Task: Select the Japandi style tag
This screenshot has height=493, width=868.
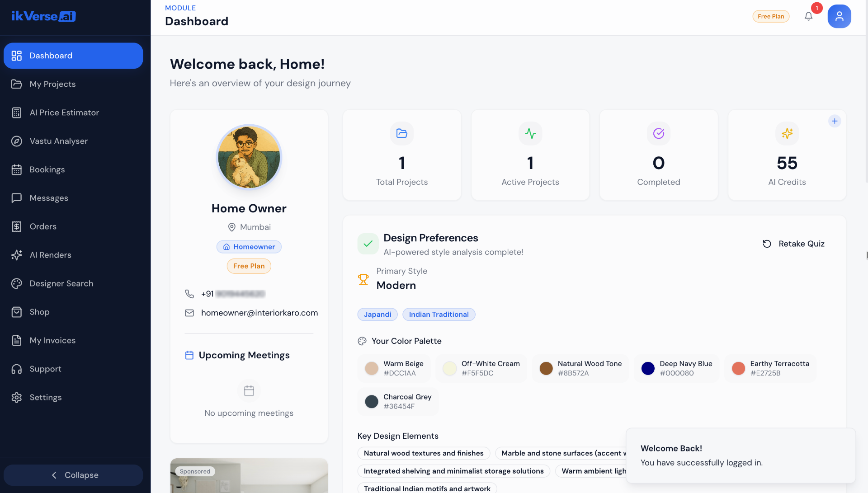Action: click(377, 315)
